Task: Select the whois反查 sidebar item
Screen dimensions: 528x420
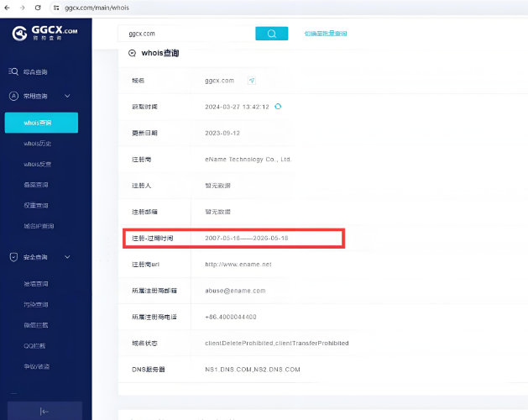Action: tap(38, 164)
